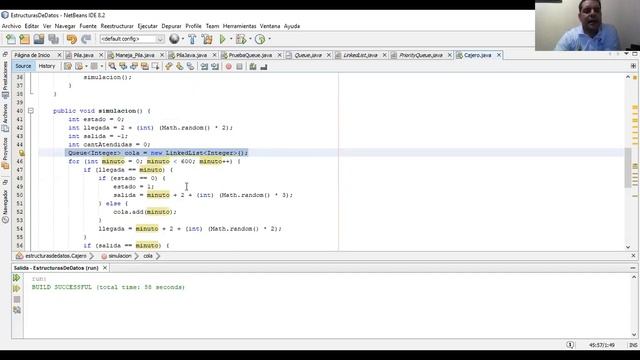This screenshot has width=640, height=360.
Task: Toggle the History view button
Action: (x=47, y=66)
